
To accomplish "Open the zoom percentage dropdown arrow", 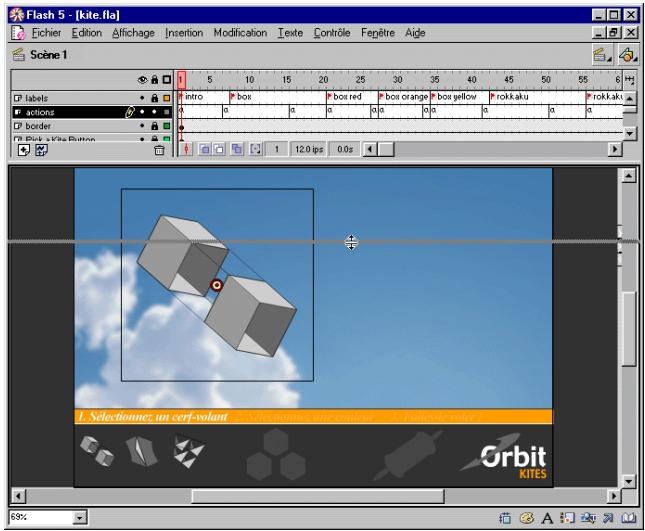I will tap(80, 517).
